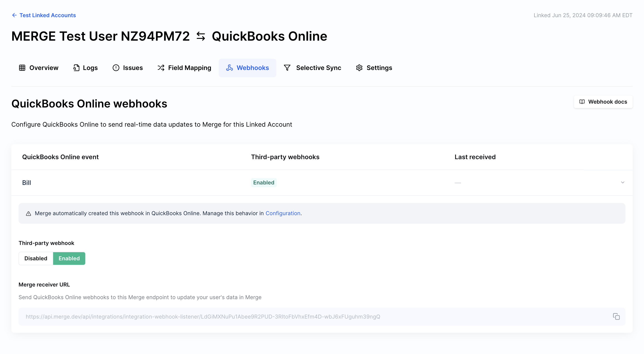Click the Merge receiver URL field
The width and height of the screenshot is (644, 354).
coord(203,317)
